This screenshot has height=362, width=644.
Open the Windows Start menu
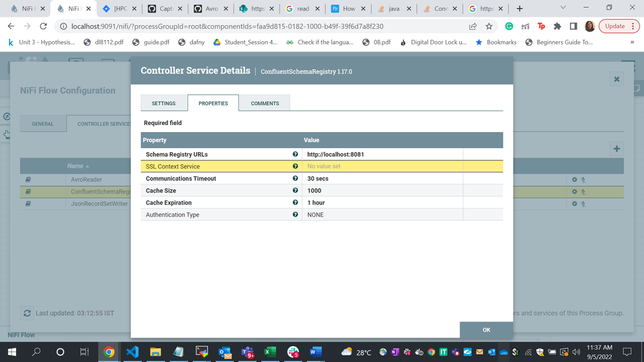tap(12, 352)
